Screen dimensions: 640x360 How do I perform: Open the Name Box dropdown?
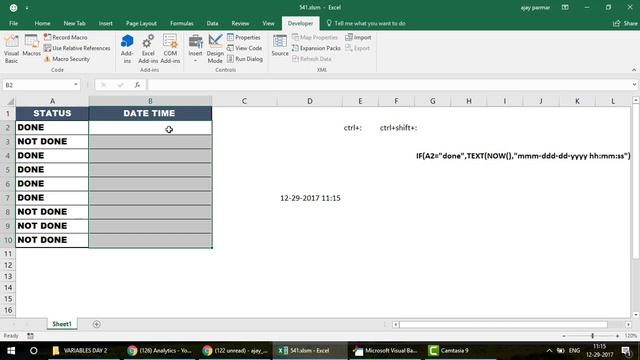coord(76,85)
